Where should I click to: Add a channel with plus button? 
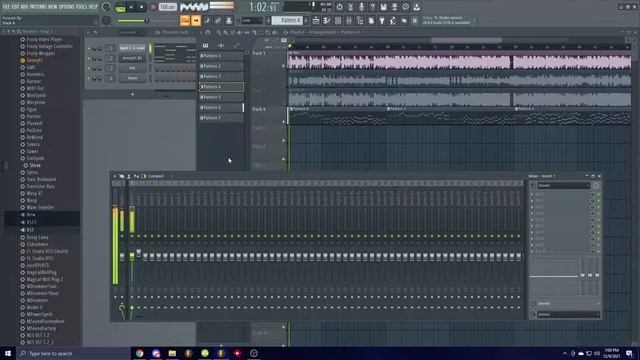tap(133, 94)
